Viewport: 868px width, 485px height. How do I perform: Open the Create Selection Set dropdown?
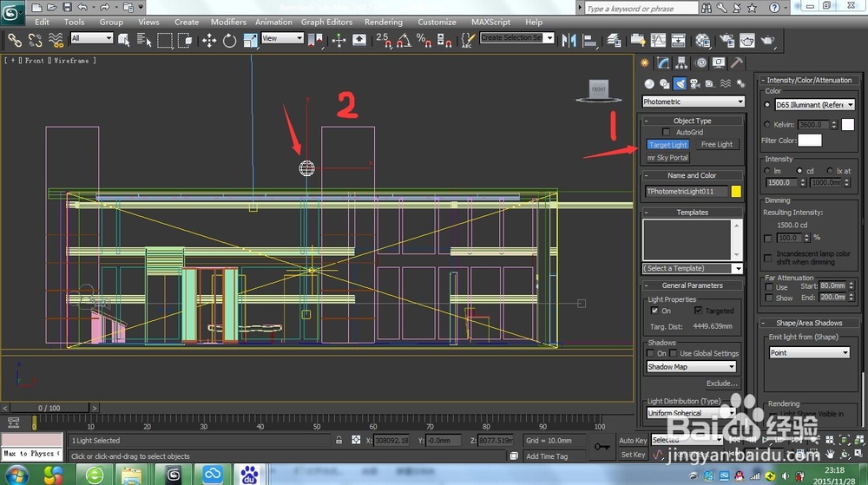[516, 37]
